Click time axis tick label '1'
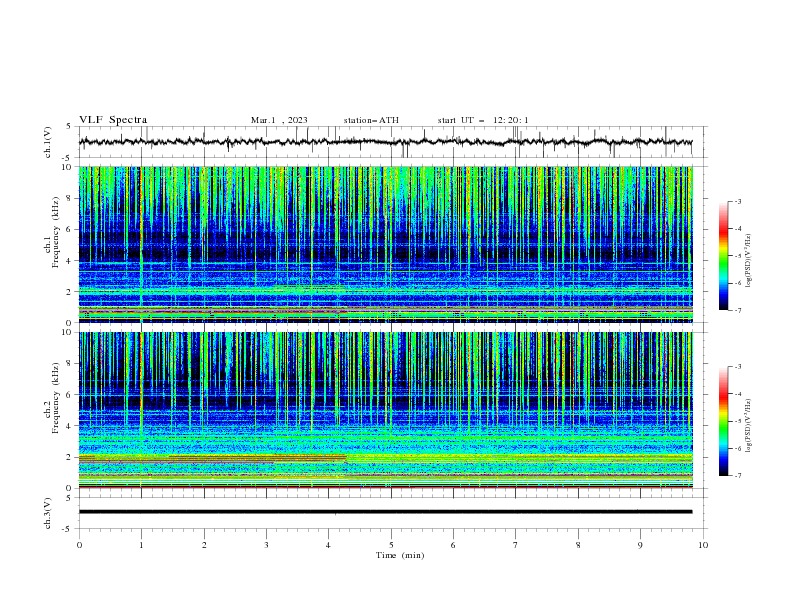 pyautogui.click(x=141, y=545)
